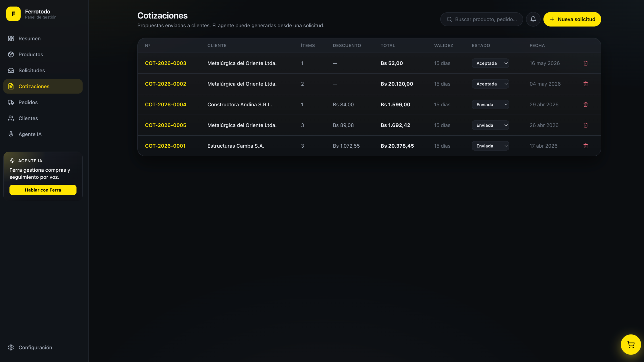Click the CLIENTE column header
The width and height of the screenshot is (644, 362).
217,46
